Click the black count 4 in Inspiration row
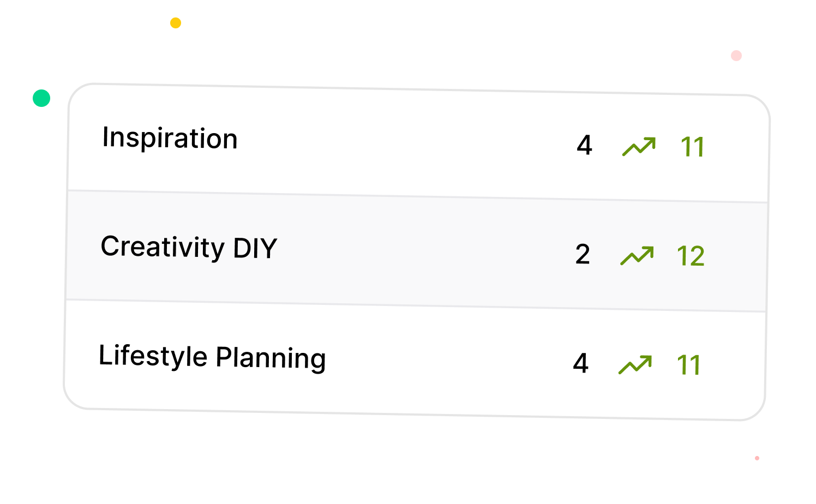 584,145
